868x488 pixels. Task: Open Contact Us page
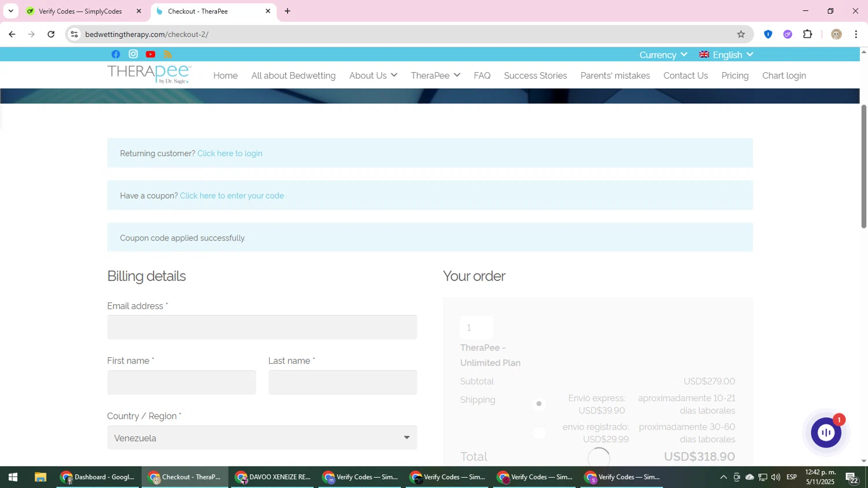click(686, 76)
